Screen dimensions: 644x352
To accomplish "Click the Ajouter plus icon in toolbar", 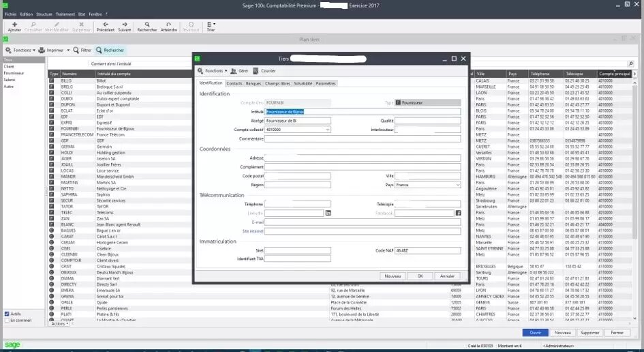I will (x=15, y=25).
